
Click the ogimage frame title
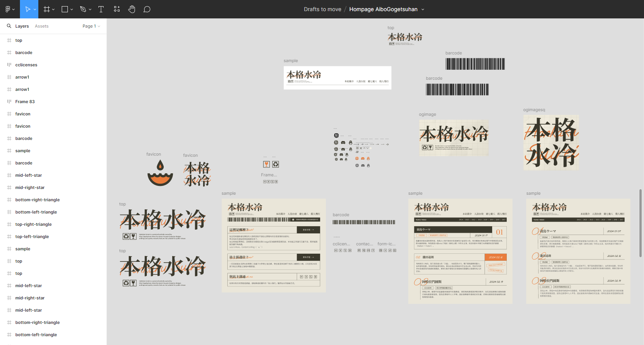pyautogui.click(x=427, y=114)
